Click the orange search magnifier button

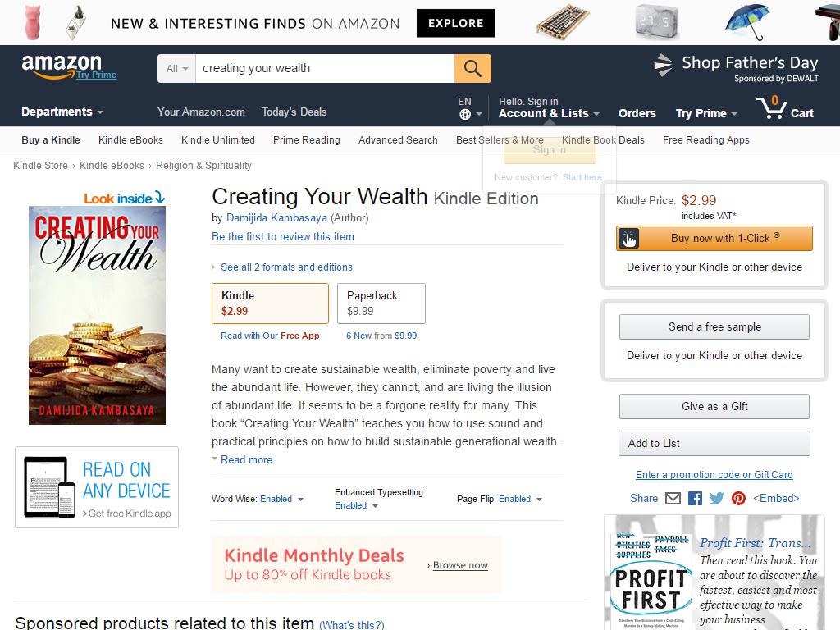472,69
